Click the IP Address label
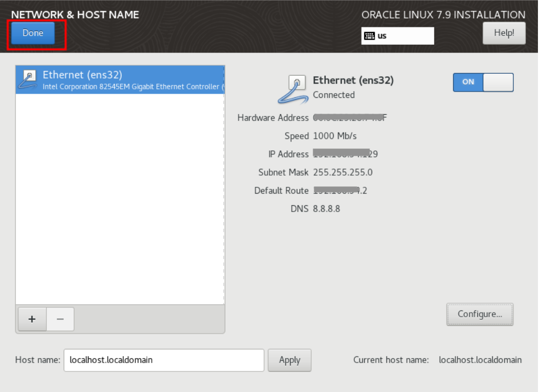539x392 pixels. point(288,154)
